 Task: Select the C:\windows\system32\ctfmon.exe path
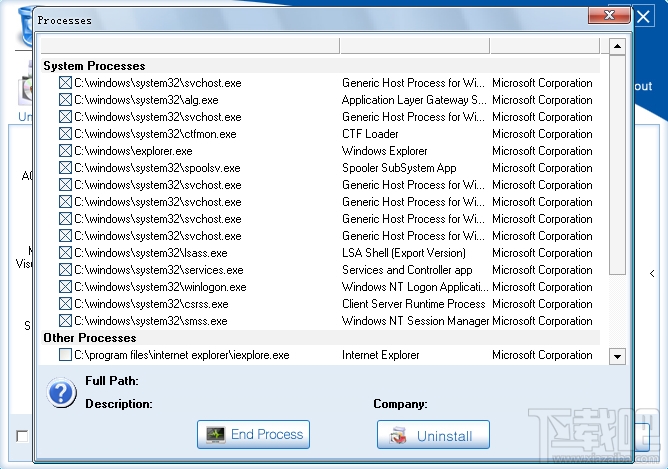coord(155,134)
